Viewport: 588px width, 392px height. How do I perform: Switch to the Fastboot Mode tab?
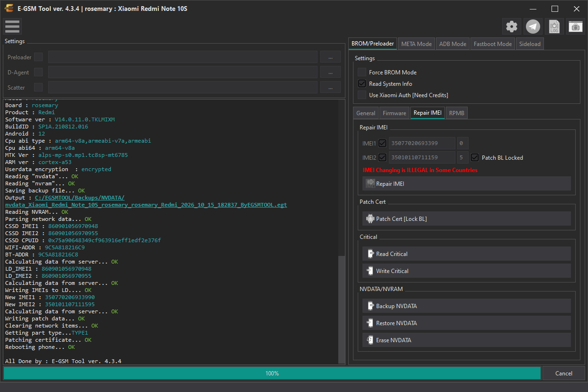click(x=492, y=44)
